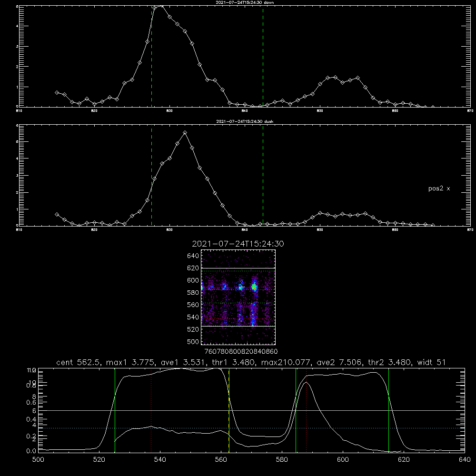The width and height of the screenshot is (476, 476).
Task: Select the 'cent 562.5' value
Action: click(x=78, y=362)
